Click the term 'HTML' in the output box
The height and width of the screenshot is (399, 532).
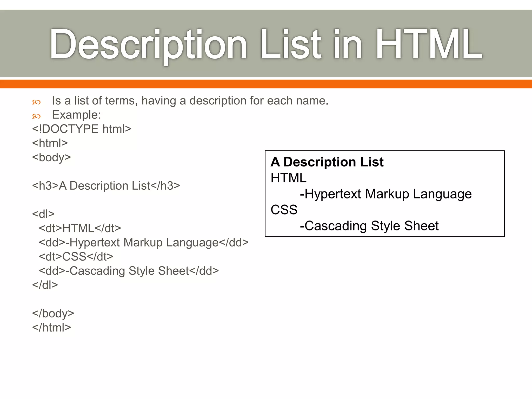[289, 178]
